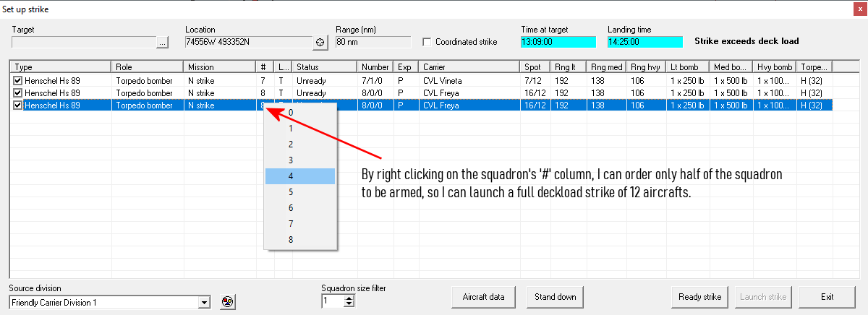Choose 0 from the aircraft count popup
868x315 pixels.
tap(299, 113)
